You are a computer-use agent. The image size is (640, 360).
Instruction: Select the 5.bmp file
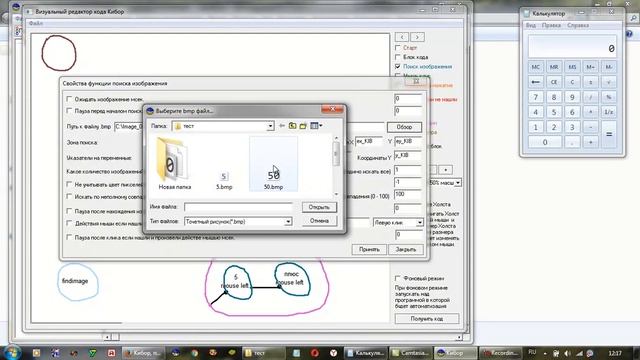coord(224,180)
